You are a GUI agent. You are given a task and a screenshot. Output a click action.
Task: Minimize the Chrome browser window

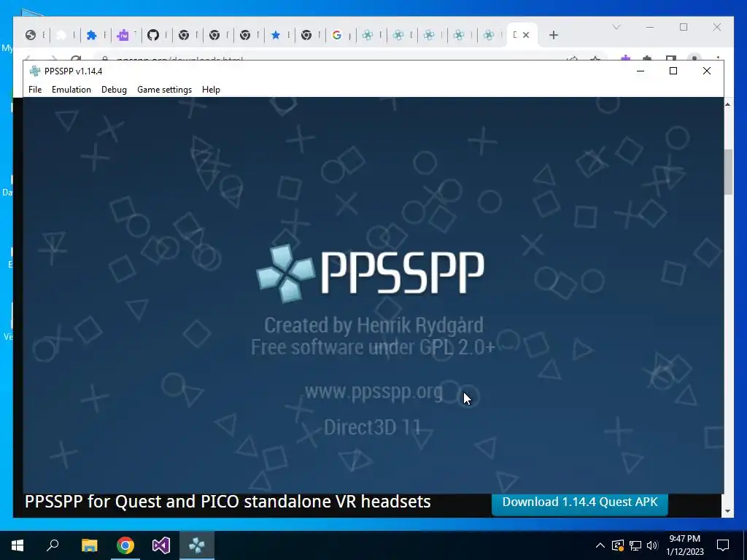650,27
